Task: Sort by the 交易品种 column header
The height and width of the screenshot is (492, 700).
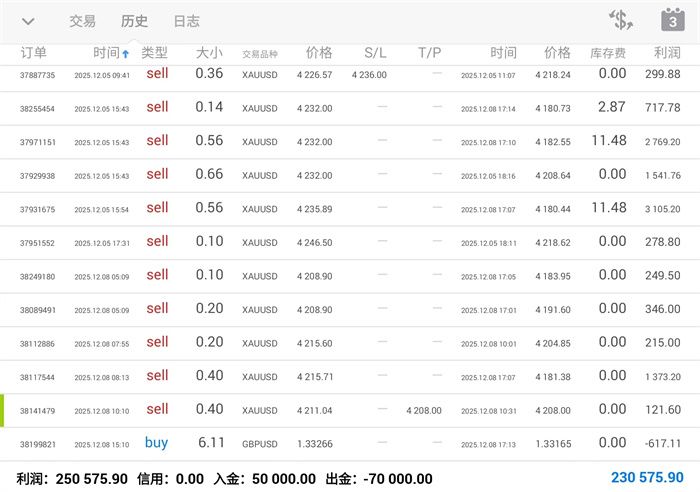Action: (x=260, y=54)
